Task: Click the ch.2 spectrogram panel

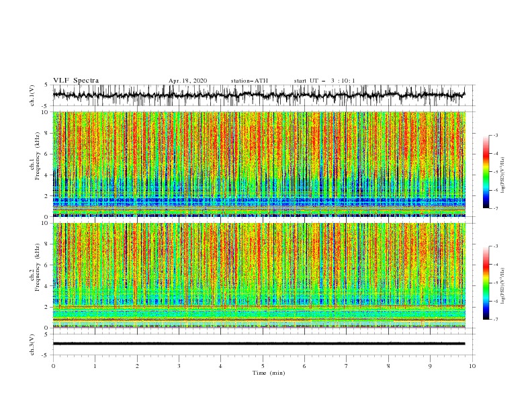Action: 259,275
